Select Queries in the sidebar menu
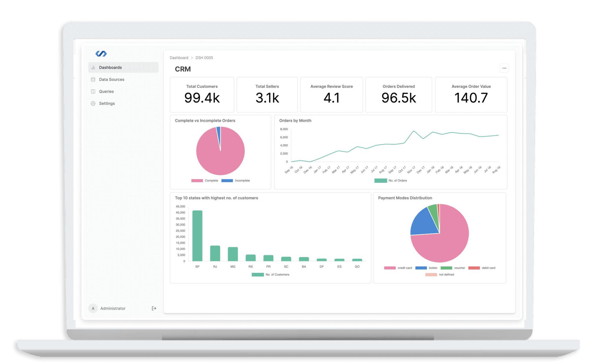Screen dimensions: 593x364 pyautogui.click(x=106, y=91)
